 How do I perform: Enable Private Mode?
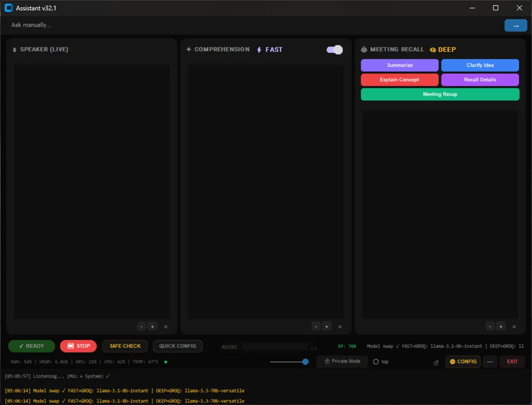click(x=342, y=361)
